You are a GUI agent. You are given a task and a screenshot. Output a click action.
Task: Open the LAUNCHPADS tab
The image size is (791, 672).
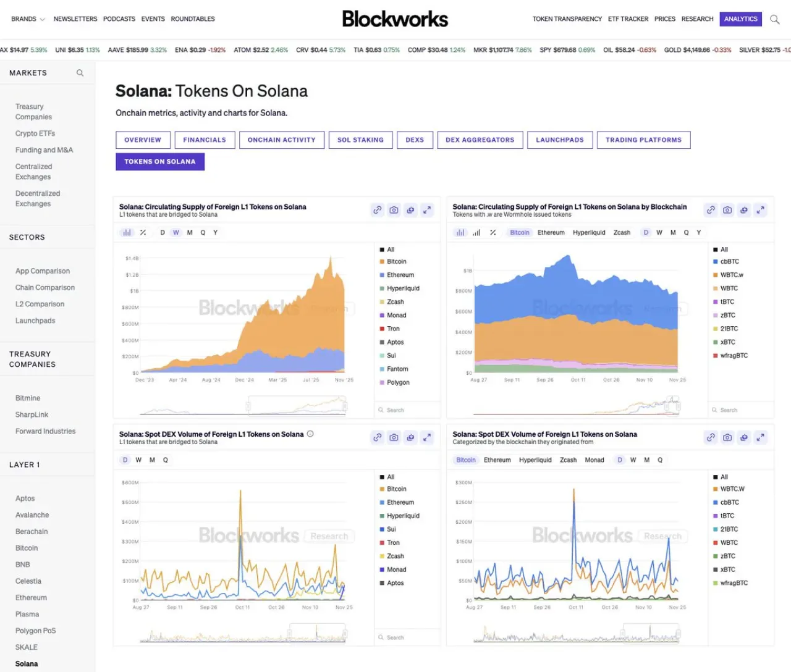tap(560, 140)
